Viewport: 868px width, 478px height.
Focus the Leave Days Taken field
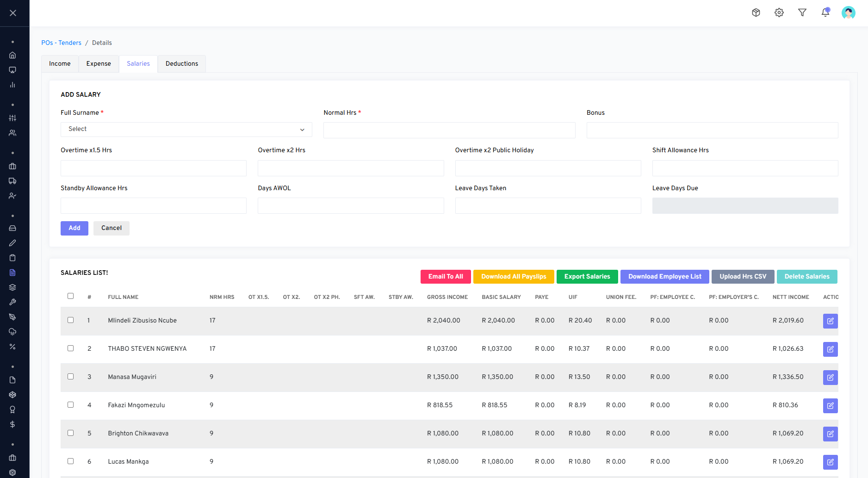[548, 206]
